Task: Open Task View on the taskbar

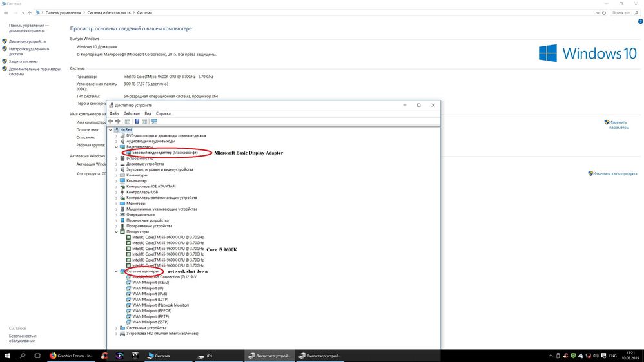Action: [x=38, y=356]
